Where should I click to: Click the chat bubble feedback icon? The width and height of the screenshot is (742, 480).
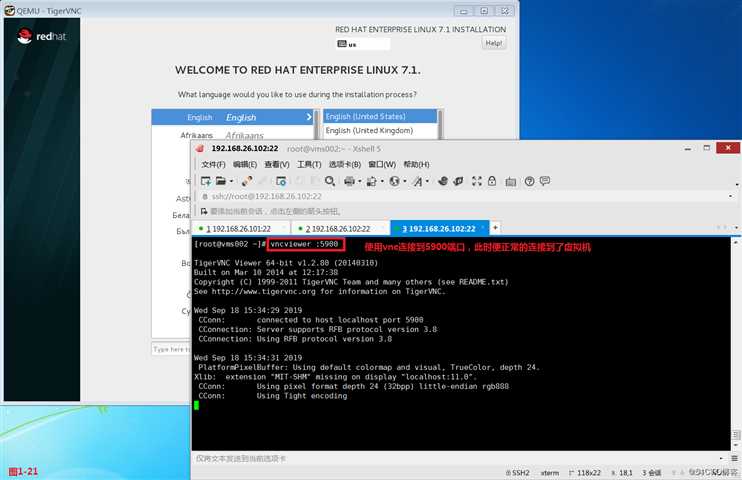coord(545,181)
